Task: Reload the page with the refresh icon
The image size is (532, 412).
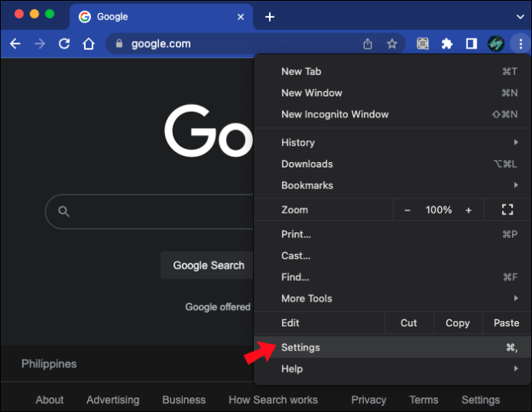Action: tap(64, 44)
